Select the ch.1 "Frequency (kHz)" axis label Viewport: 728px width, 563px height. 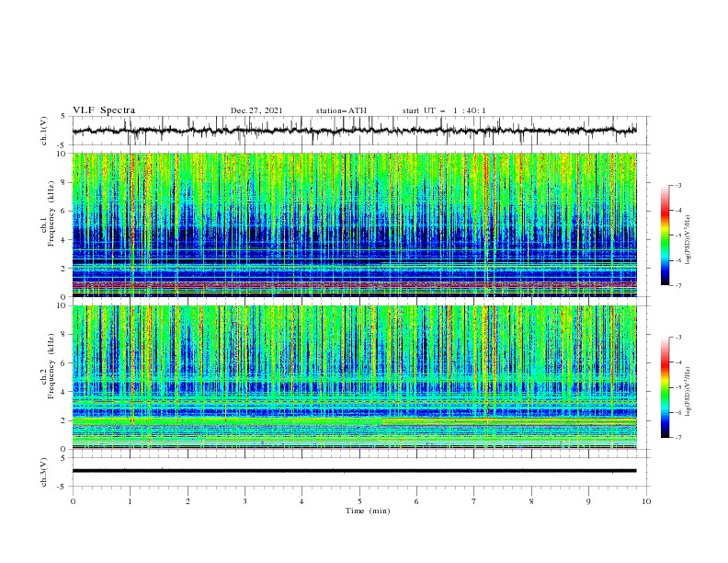click(x=51, y=214)
